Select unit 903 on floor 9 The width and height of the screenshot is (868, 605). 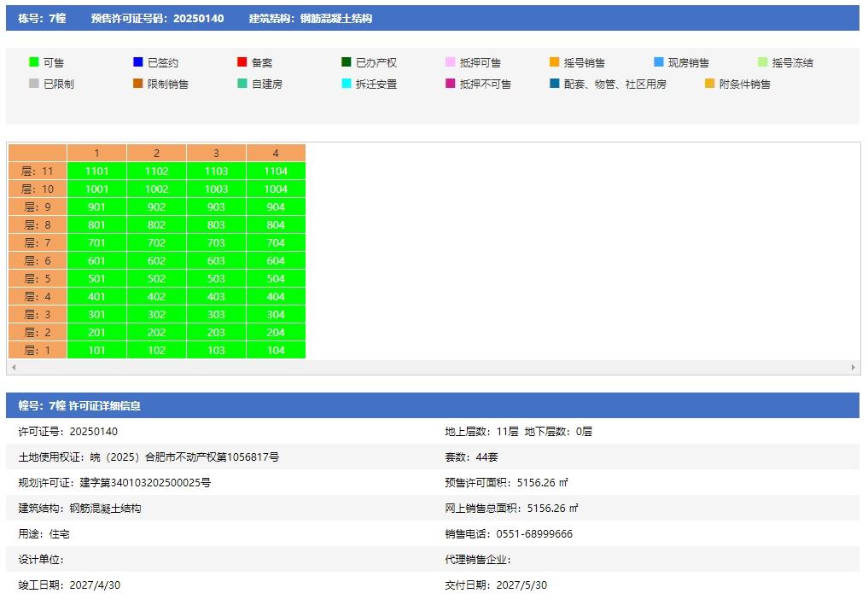pos(216,207)
